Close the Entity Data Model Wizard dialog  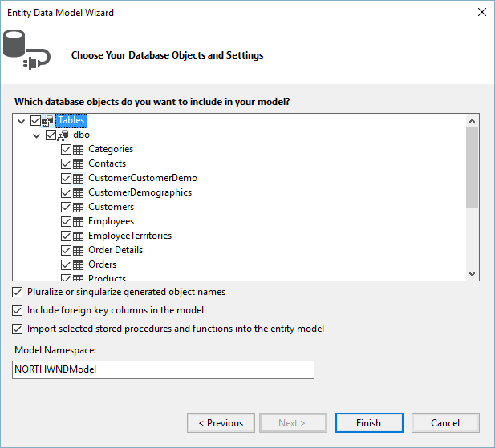tap(482, 12)
